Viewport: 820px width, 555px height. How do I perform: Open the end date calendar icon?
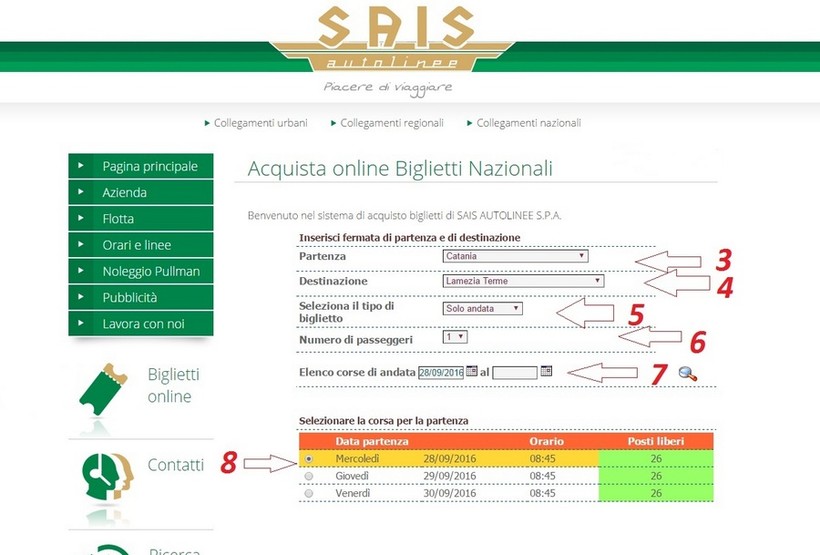[x=546, y=372]
